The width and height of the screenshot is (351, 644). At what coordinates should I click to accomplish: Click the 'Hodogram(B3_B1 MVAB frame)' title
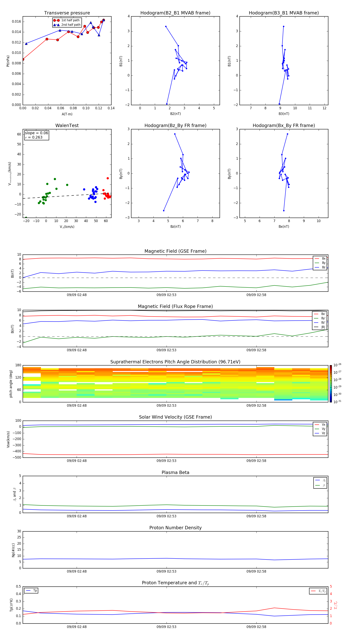(284, 13)
